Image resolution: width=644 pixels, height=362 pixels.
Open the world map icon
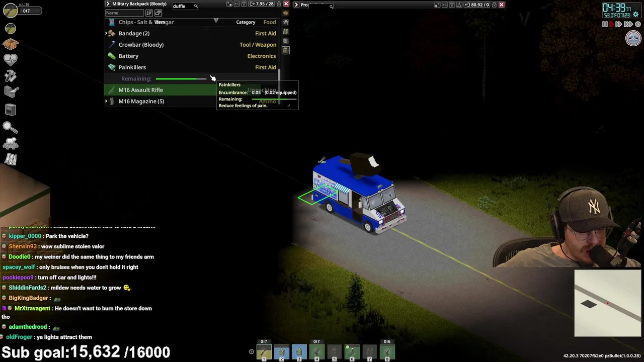tap(11, 159)
